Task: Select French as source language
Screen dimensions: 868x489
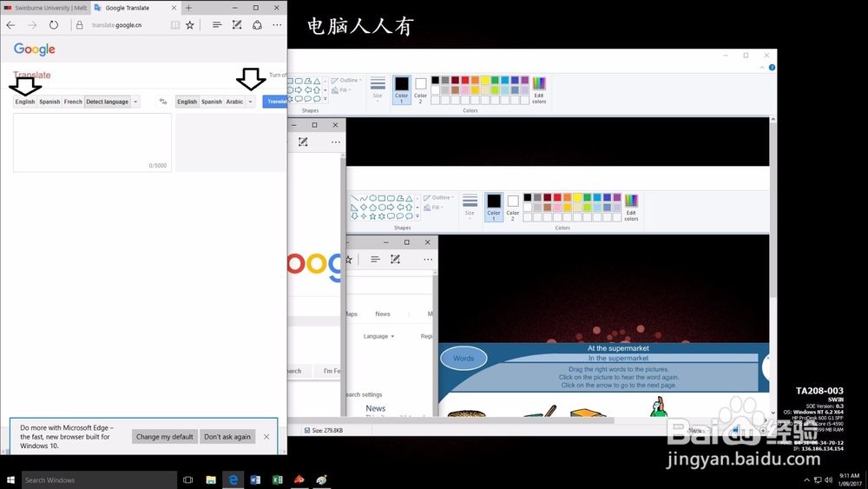Action: tap(73, 102)
